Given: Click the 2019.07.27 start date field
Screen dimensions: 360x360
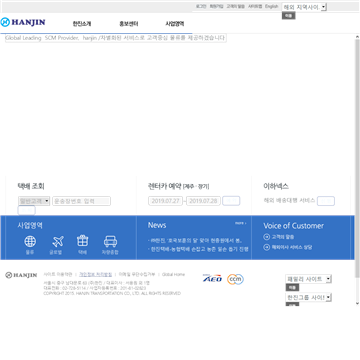Looking at the screenshot, I should [x=165, y=201].
